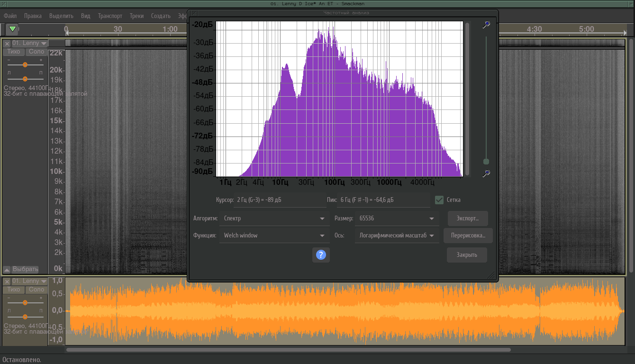Click the 4:30 mark on the timeline ruler
The height and width of the screenshot is (364, 635).
pos(534,29)
